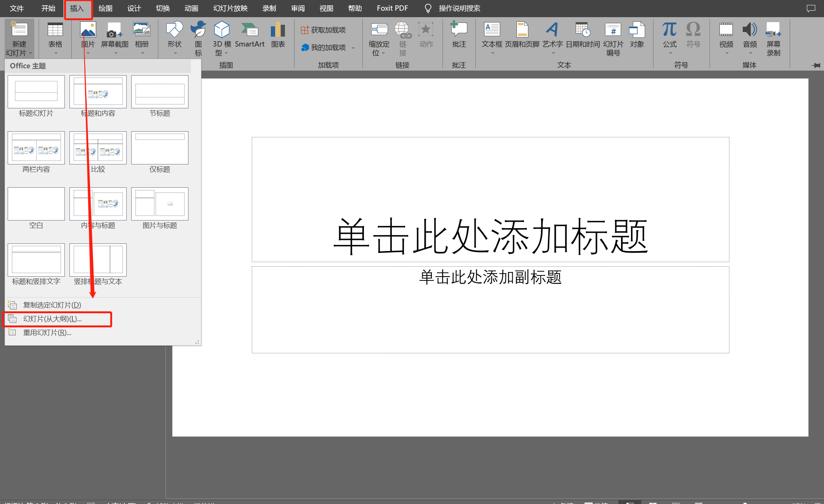824x504 pixels.
Task: Insert Icons button
Action: click(x=198, y=38)
